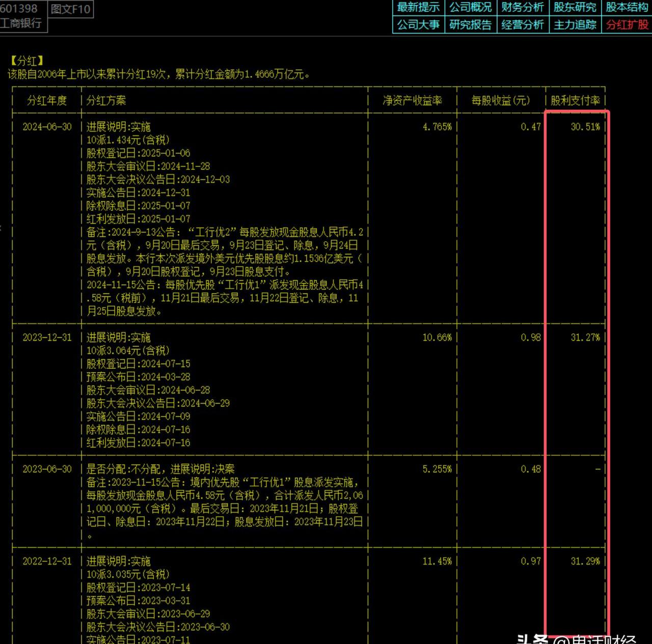652x644 pixels.
Task: Click the 【分红】 section heading
Action: (x=27, y=61)
